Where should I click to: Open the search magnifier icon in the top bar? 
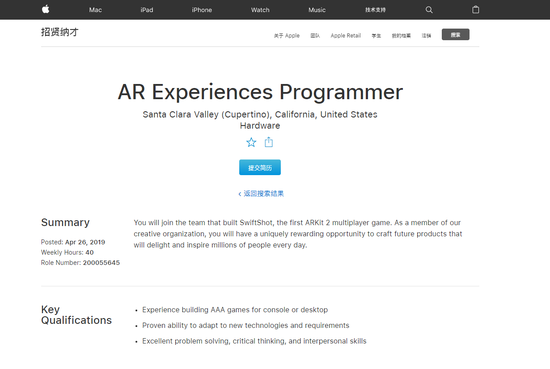click(x=429, y=10)
